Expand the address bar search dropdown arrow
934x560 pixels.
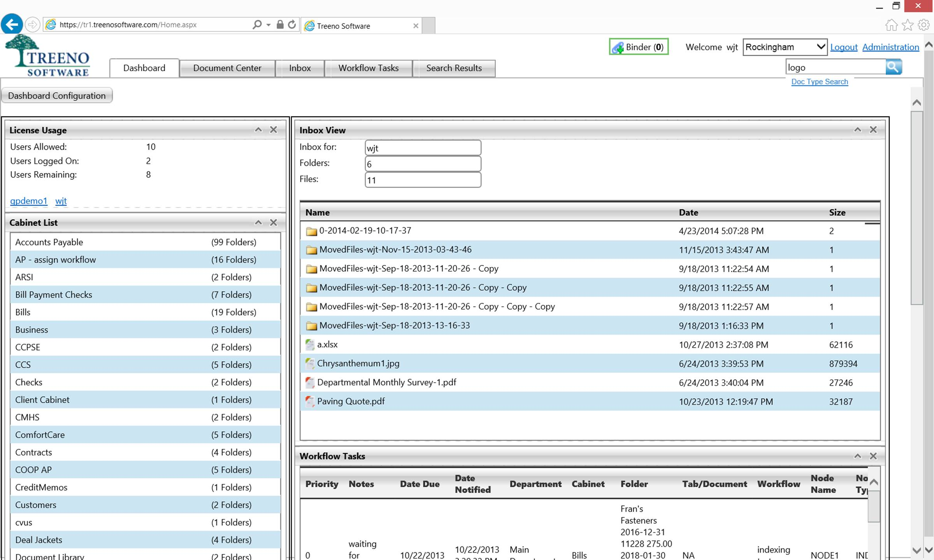click(269, 25)
